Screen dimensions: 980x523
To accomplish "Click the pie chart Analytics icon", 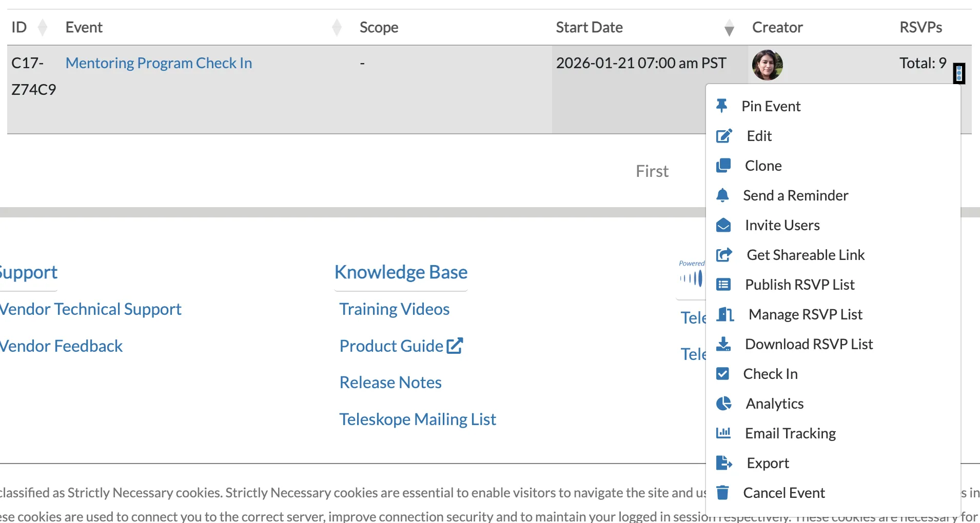I will coord(723,403).
